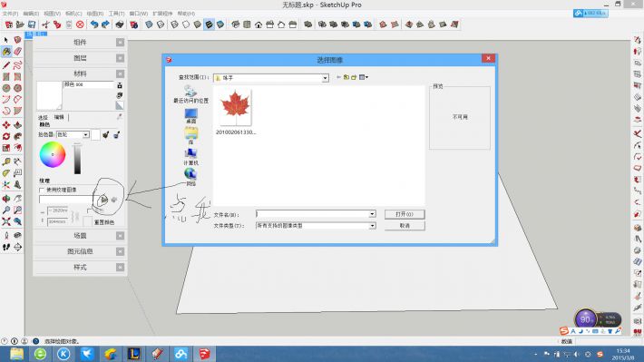Open the color picker type dropdown
The image size is (644, 362).
click(86, 135)
